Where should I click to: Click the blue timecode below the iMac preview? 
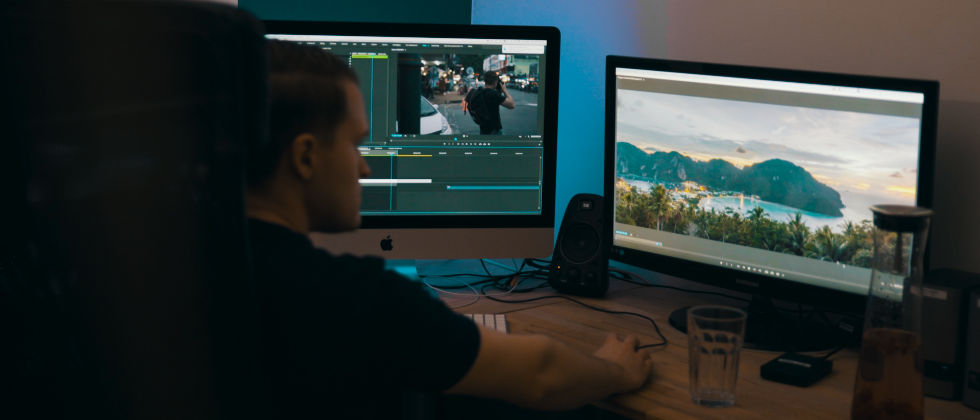tap(397, 136)
